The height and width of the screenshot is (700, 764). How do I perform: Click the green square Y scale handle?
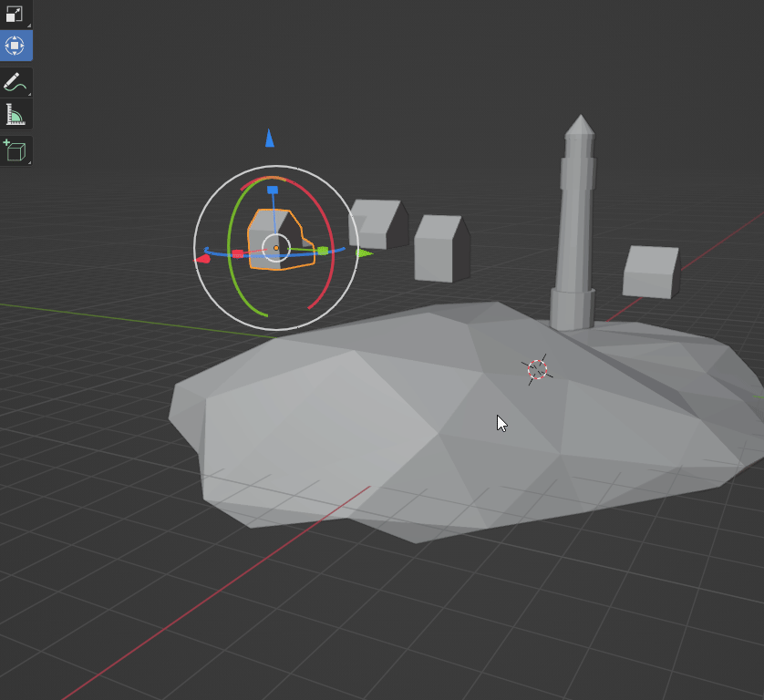tap(323, 251)
